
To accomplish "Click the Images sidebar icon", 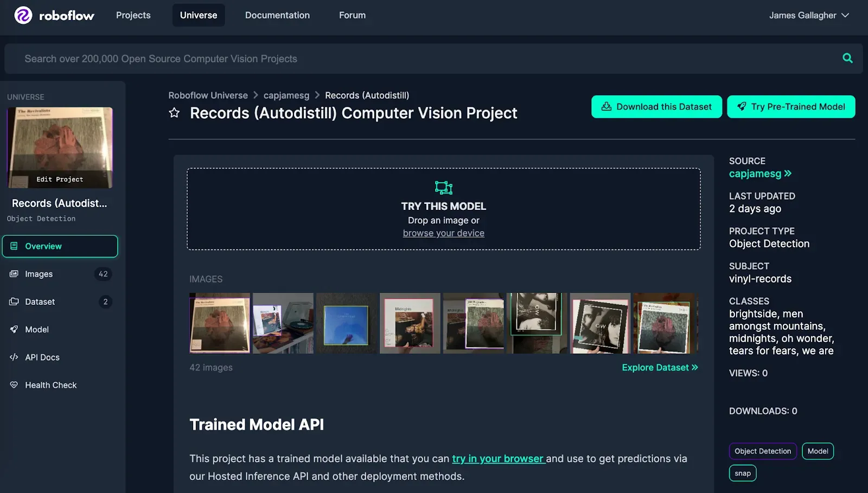I will pos(14,274).
